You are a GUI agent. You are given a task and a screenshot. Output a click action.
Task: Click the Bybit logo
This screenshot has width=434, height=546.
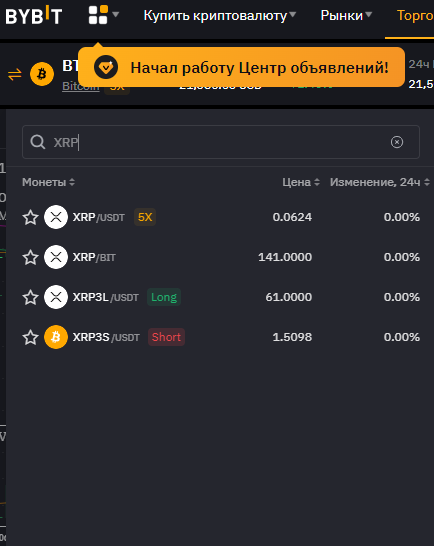[34, 16]
